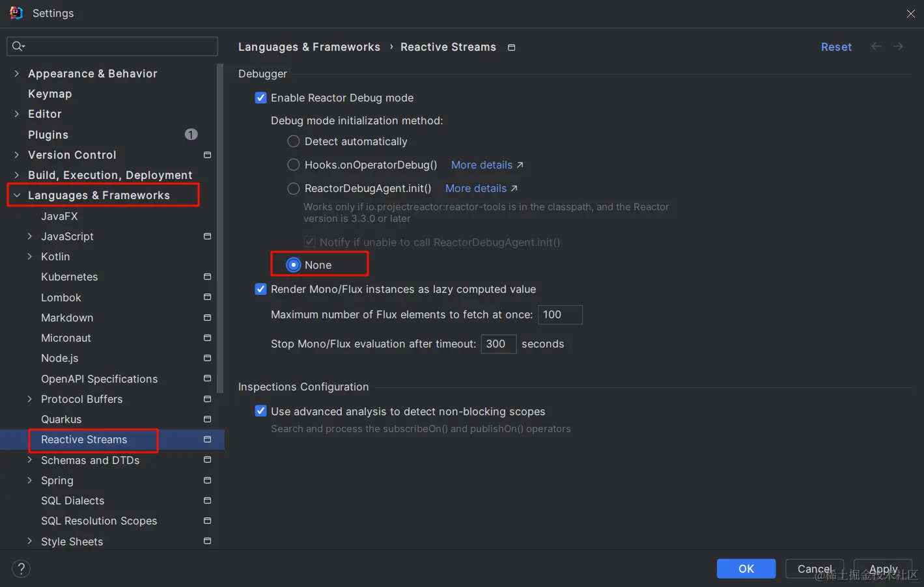Click the evaluation timeout seconds field
The width and height of the screenshot is (924, 587).
[x=499, y=344]
